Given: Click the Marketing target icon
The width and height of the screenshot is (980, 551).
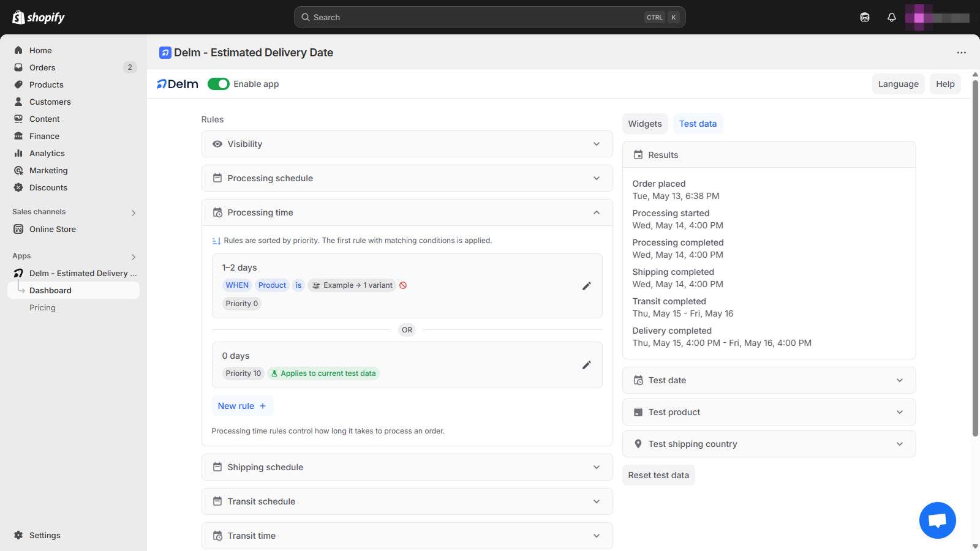Looking at the screenshot, I should [18, 170].
